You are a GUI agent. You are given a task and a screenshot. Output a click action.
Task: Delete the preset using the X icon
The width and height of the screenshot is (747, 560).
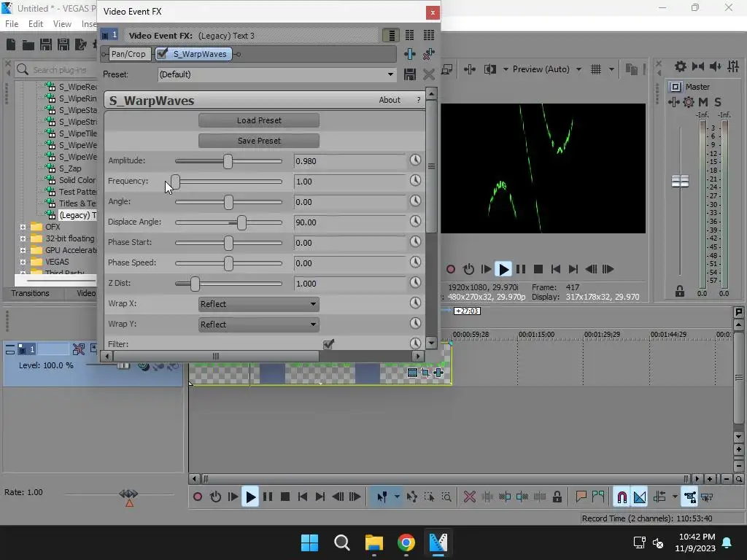coord(429,74)
